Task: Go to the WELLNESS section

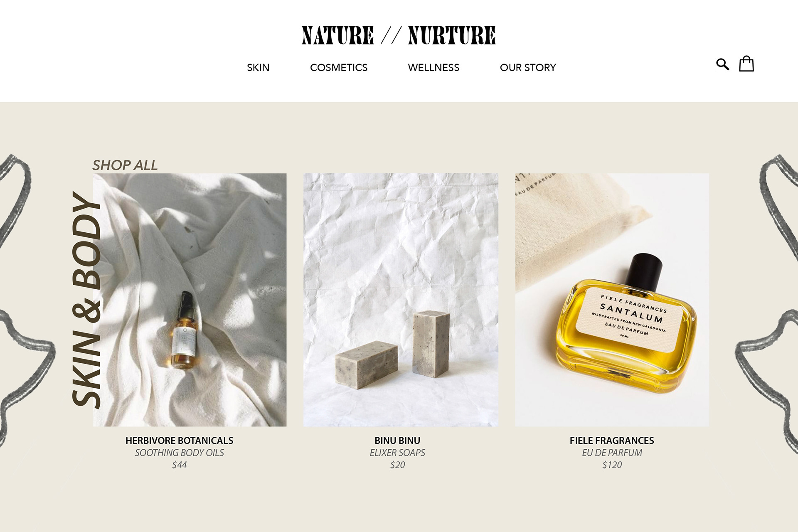Action: [433, 67]
